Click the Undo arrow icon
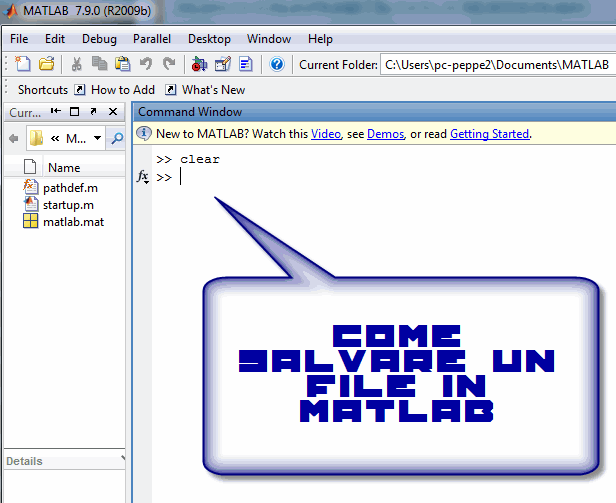Image resolution: width=616 pixels, height=503 pixels. click(146, 64)
